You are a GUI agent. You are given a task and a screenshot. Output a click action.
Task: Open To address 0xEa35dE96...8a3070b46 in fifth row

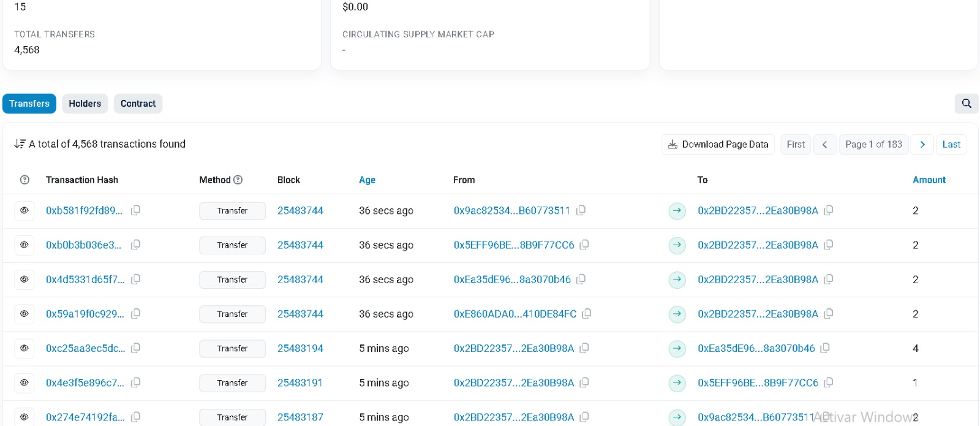(x=756, y=348)
